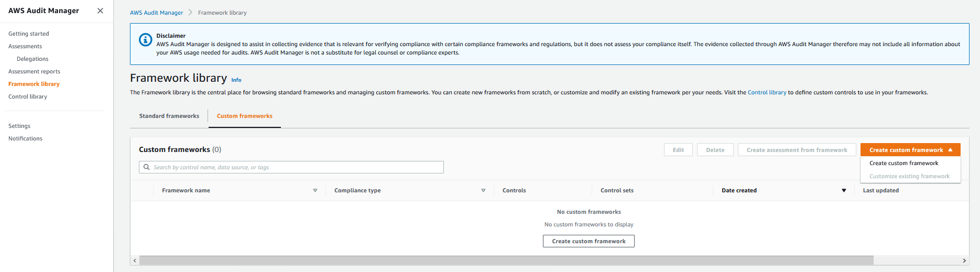
Task: Open Assessment reports in sidebar
Action: [x=34, y=71]
